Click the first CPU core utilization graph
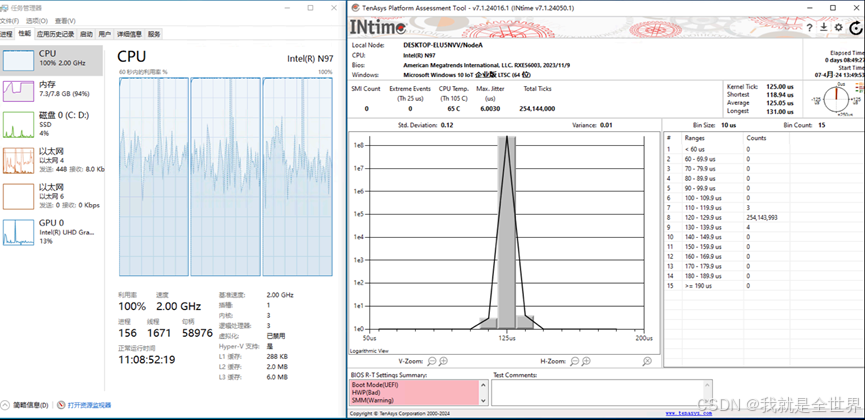Image resolution: width=865 pixels, height=420 pixels. 154,177
